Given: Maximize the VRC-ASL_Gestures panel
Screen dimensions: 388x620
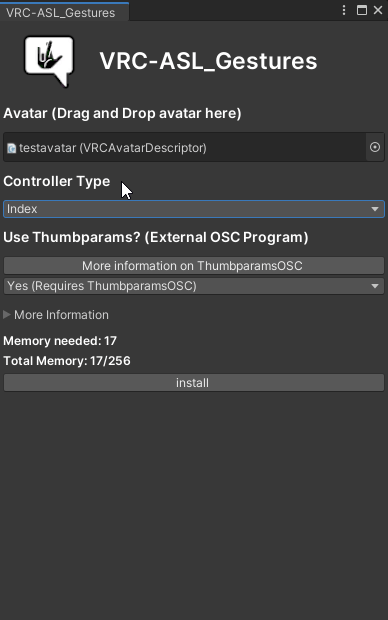Looking at the screenshot, I should pyautogui.click(x=362, y=10).
